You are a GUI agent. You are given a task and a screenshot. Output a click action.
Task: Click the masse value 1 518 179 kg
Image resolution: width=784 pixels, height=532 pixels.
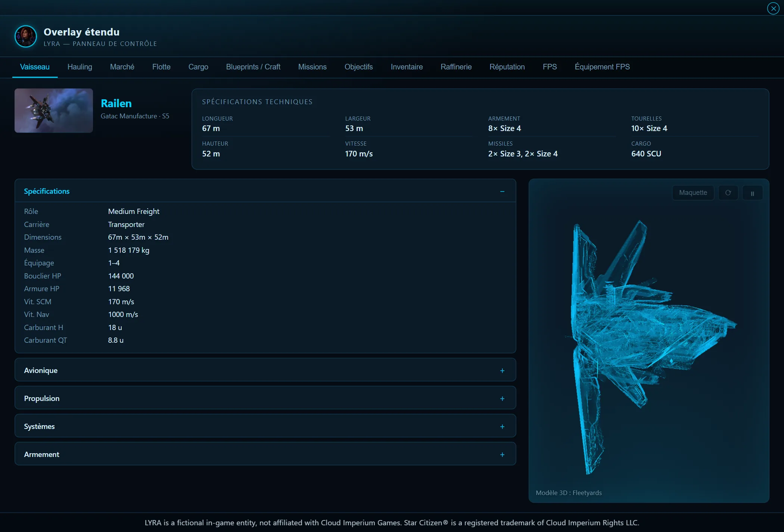coord(128,250)
